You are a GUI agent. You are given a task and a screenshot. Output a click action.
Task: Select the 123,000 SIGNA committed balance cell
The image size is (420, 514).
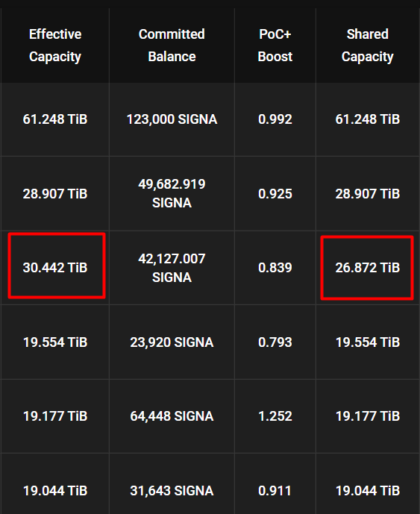click(172, 119)
